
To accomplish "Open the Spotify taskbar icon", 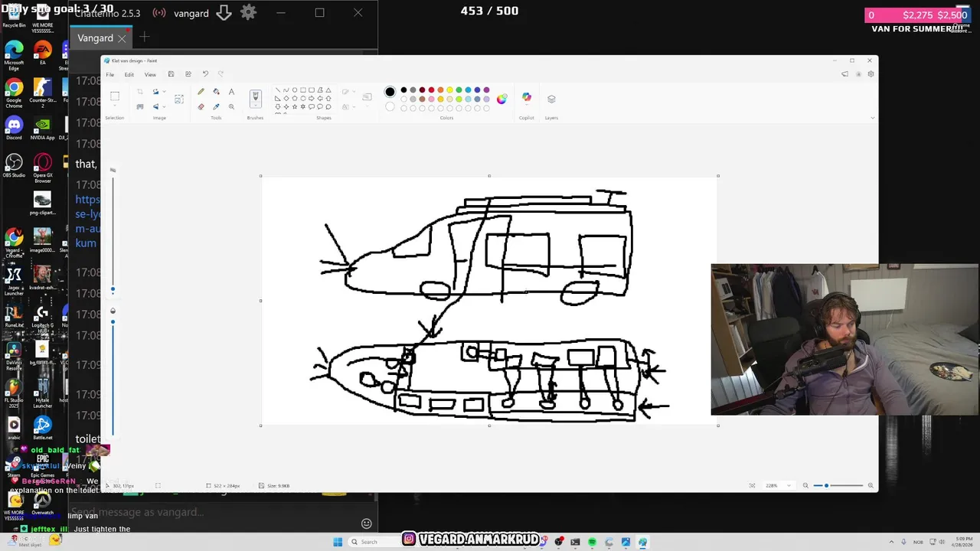I will [592, 542].
